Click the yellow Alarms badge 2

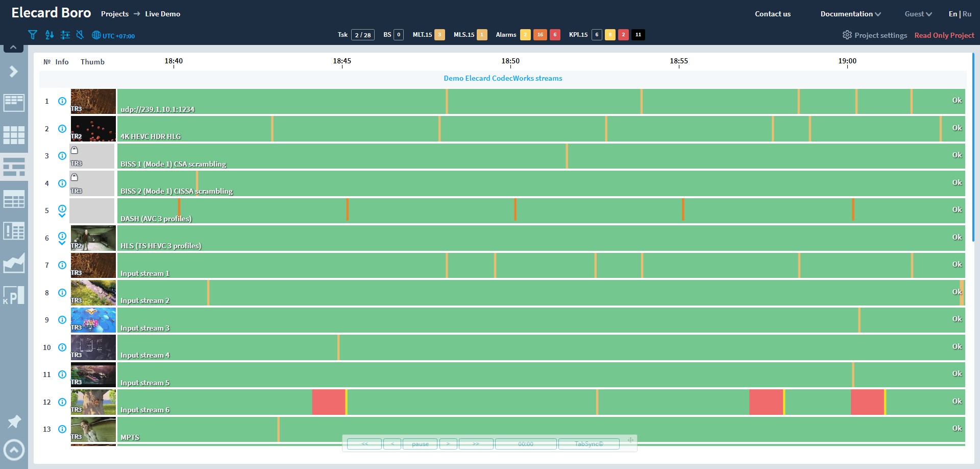[525, 35]
